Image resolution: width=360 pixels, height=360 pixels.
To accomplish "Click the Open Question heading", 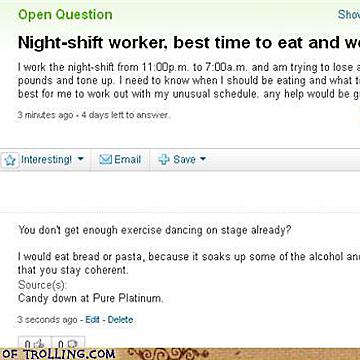I will click(x=65, y=15).
